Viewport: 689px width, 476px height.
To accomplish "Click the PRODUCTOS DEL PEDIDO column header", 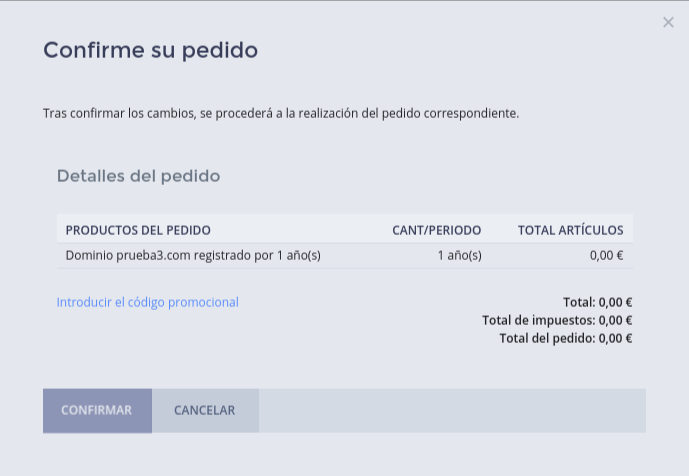I will (x=138, y=230).
